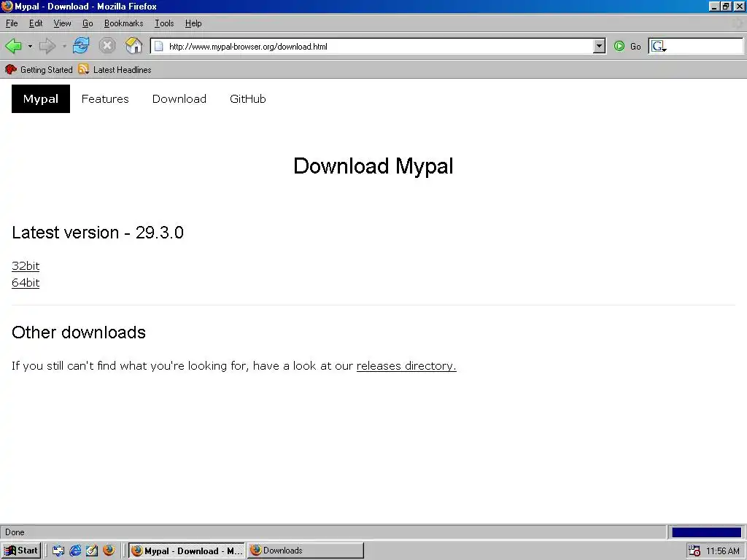Open the Google search engine selector
Screen dimensions: 747x560
click(659, 46)
